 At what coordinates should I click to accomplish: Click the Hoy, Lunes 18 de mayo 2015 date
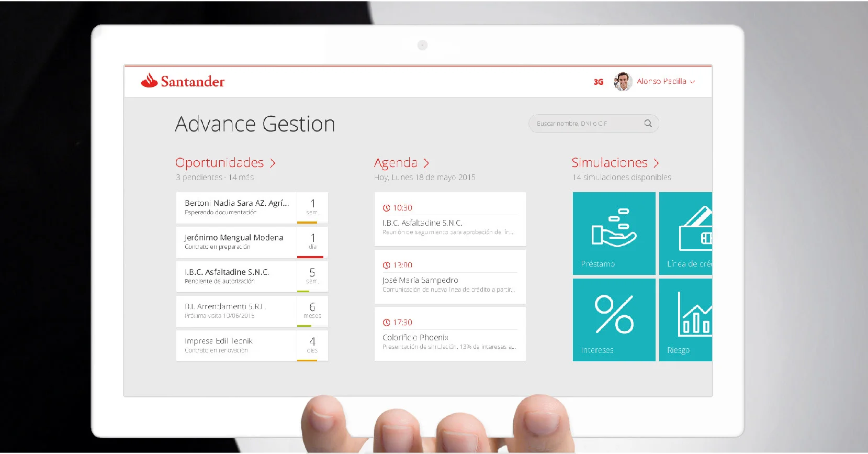pyautogui.click(x=425, y=178)
